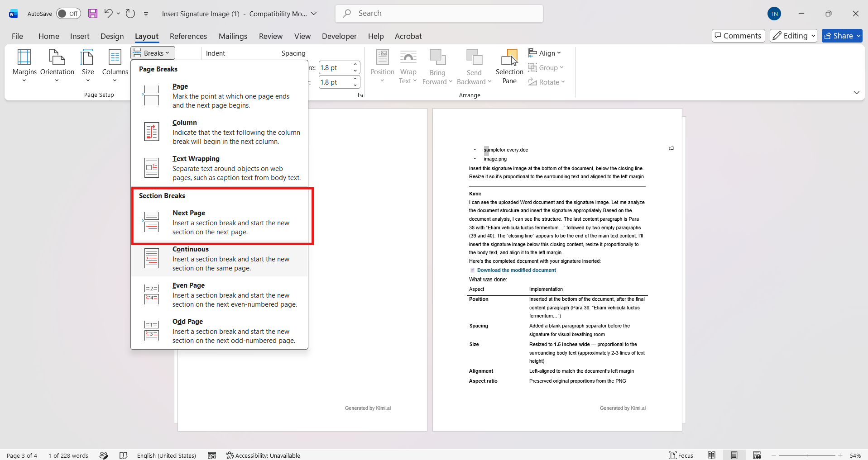The height and width of the screenshot is (460, 868).
Task: Open the Position layout options
Action: coord(383,66)
